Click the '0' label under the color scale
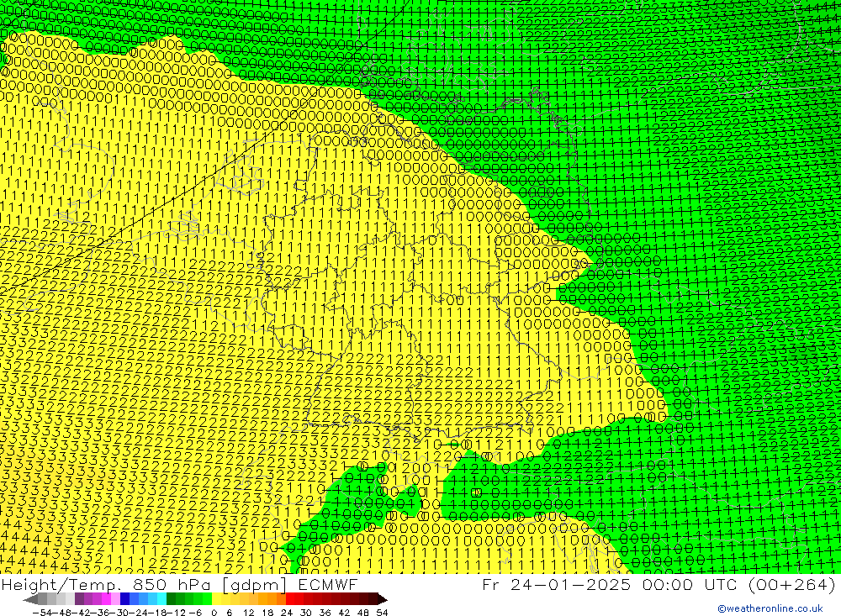Screen dimensions: 841x616 pyautogui.click(x=214, y=613)
